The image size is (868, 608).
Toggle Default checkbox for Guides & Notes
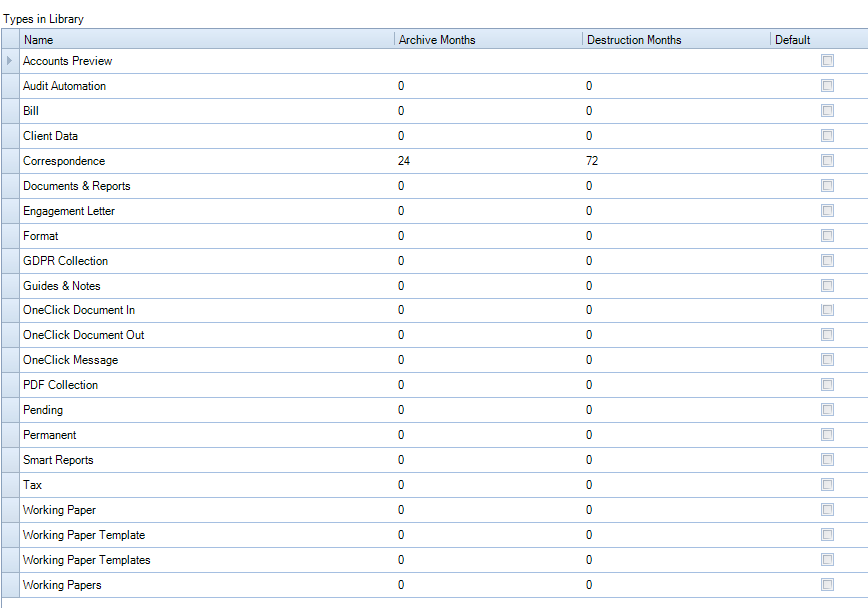coord(827,285)
